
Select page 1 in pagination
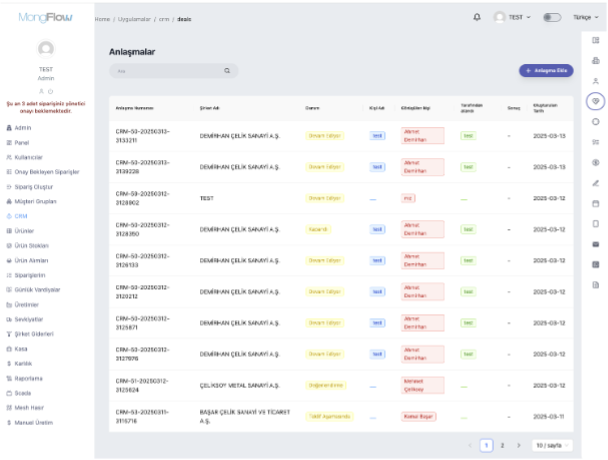486,445
